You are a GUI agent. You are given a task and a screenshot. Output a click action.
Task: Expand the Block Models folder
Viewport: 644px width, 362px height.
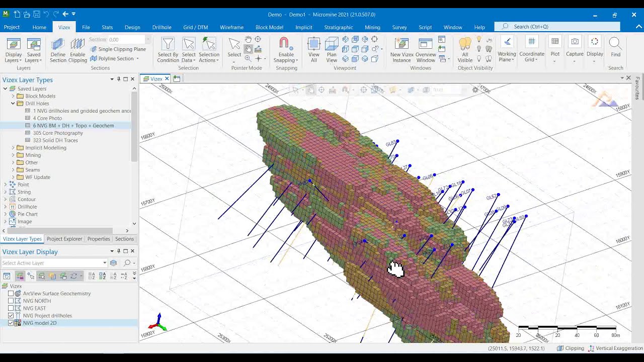[13, 96]
